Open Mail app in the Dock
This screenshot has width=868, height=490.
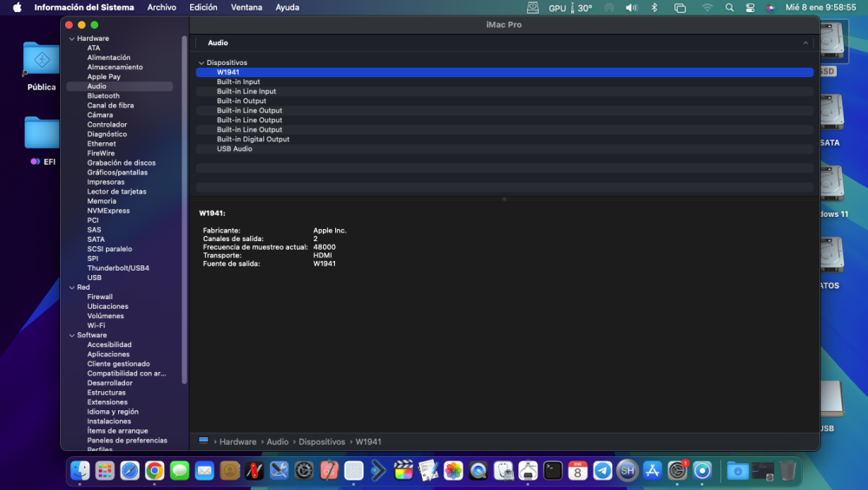204,471
